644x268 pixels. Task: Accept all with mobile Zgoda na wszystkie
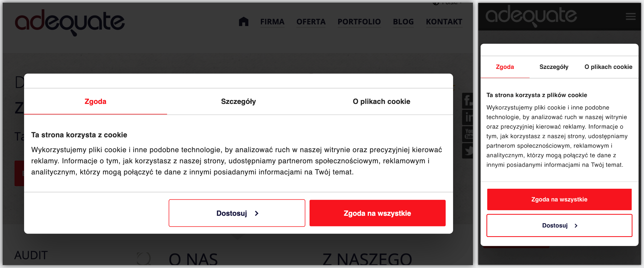pyautogui.click(x=559, y=199)
